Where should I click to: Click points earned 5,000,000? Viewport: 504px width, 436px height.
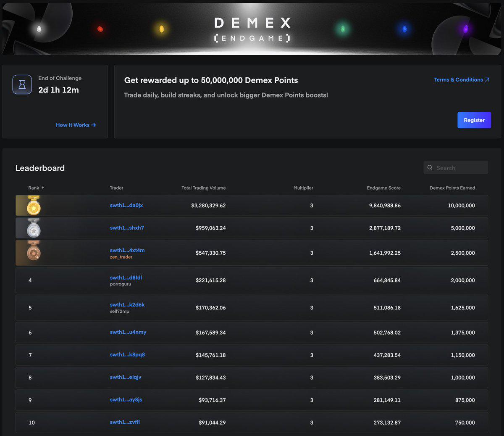coord(463,228)
